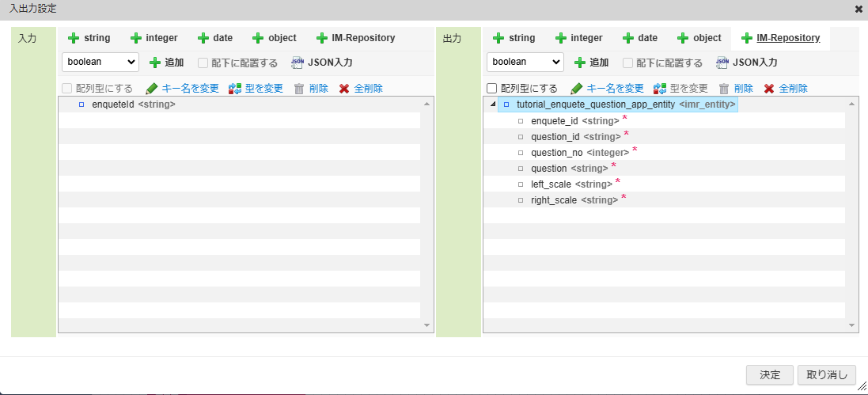Select the enqueteId string row
The height and width of the screenshot is (395, 868).
239,104
